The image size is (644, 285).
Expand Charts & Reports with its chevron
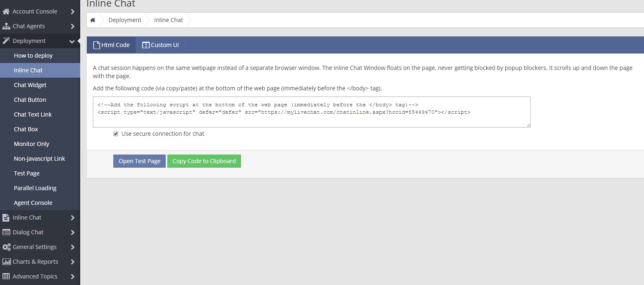(72, 262)
